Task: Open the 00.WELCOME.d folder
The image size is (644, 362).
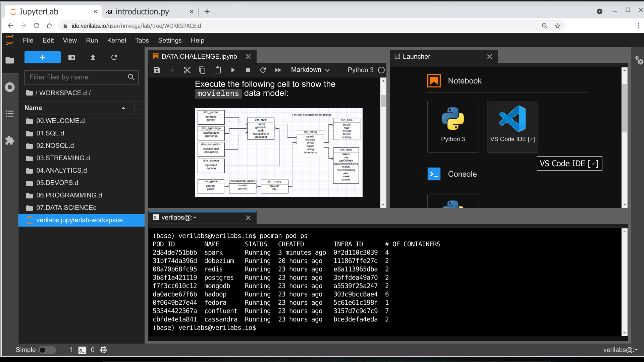Action: [x=82, y=121]
